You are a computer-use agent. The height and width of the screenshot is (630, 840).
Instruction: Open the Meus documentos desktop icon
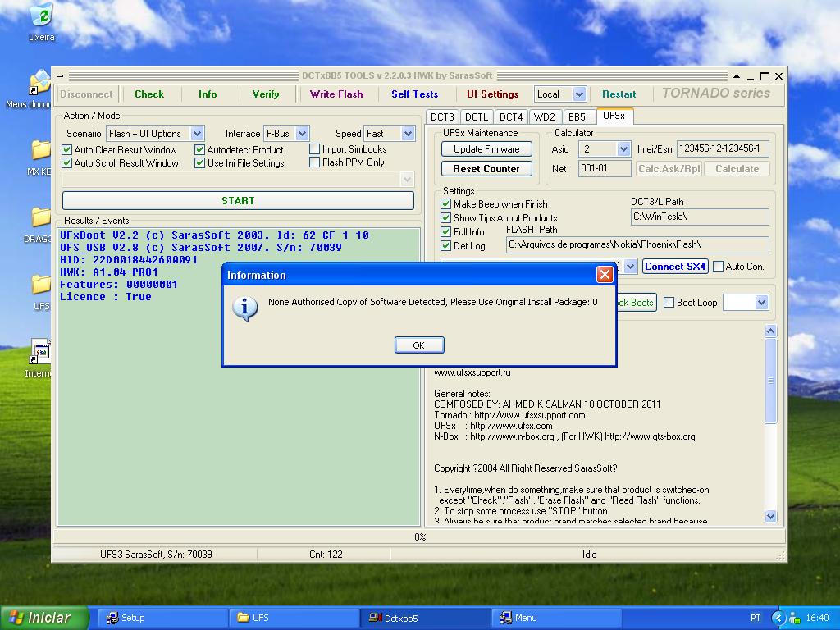[x=41, y=83]
